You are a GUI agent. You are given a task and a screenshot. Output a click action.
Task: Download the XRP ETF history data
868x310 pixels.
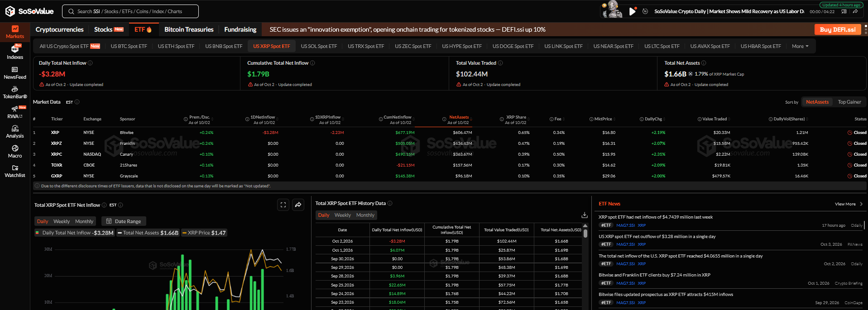click(x=585, y=215)
